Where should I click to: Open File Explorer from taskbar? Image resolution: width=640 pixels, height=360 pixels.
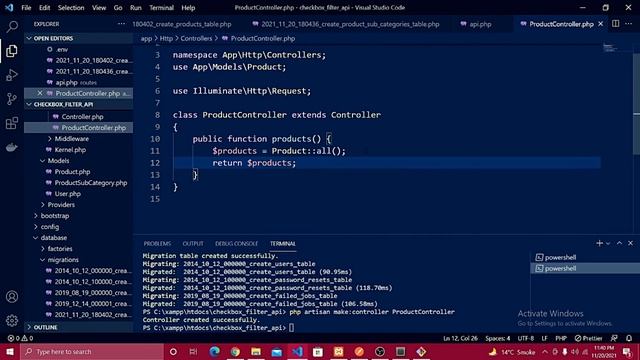[256, 351]
